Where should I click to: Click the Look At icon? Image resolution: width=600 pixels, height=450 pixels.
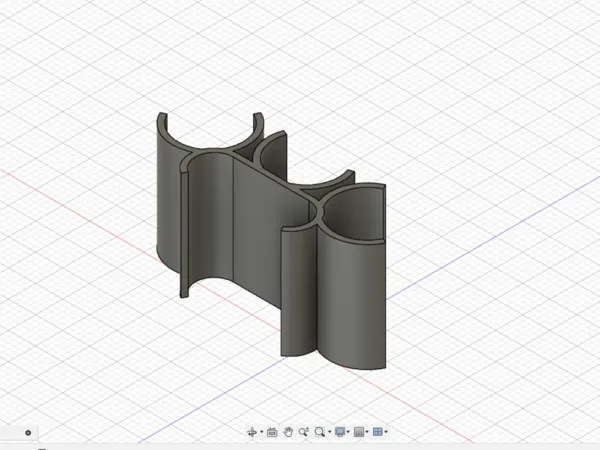[272, 432]
